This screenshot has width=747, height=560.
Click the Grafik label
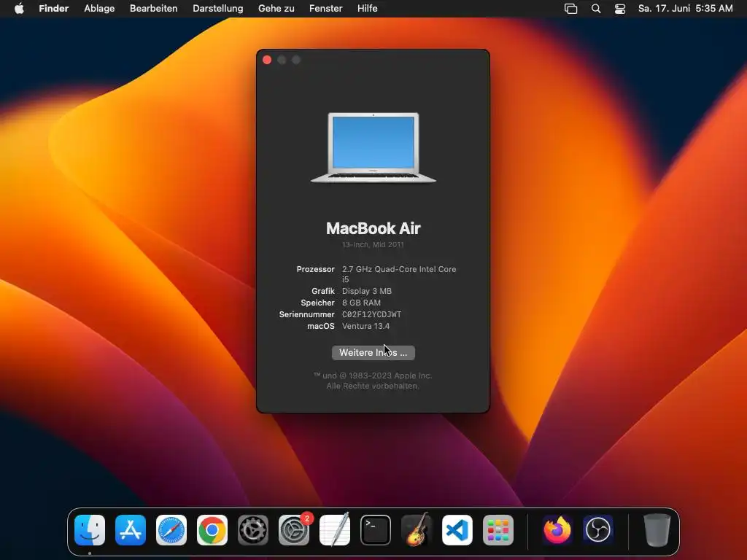coord(323,291)
